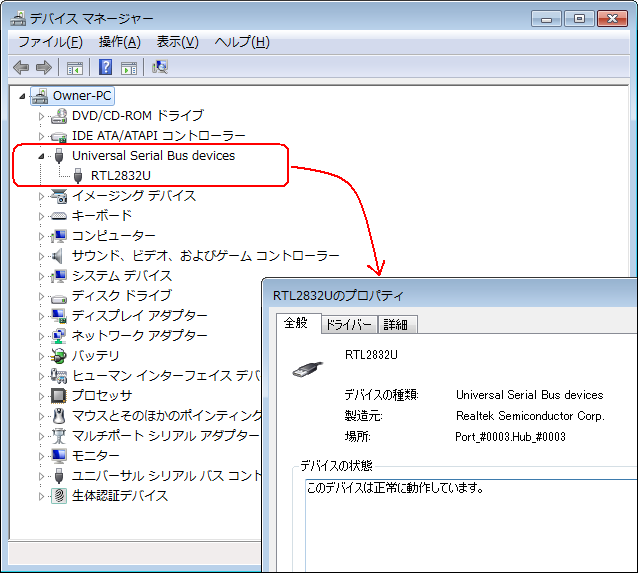Image resolution: width=638 pixels, height=573 pixels.
Task: Expand the DVD/CD-ROM ドライブ node
Action: (x=41, y=116)
